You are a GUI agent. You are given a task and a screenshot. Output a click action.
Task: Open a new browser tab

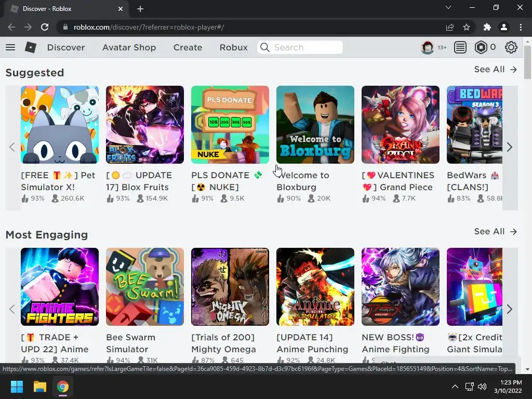click(140, 9)
